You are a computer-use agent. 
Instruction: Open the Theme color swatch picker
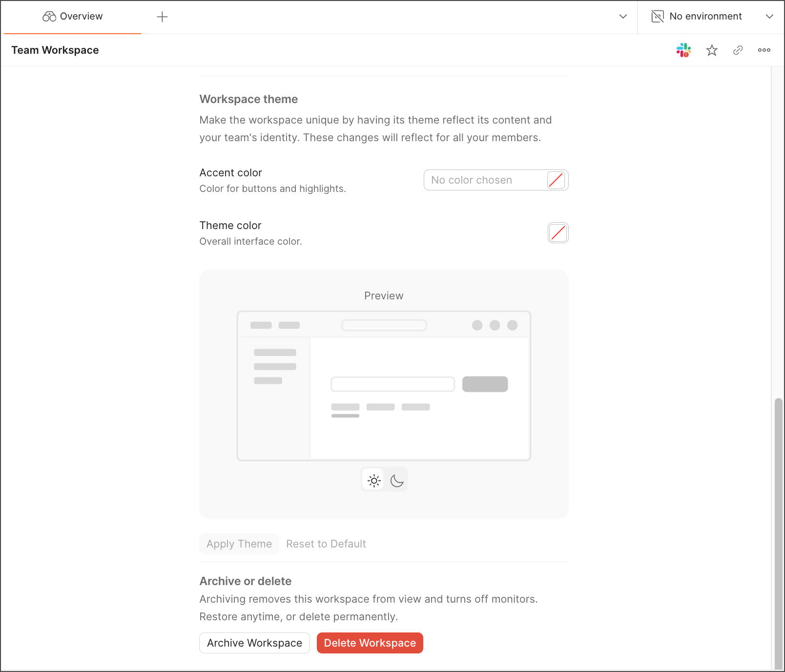pos(558,233)
